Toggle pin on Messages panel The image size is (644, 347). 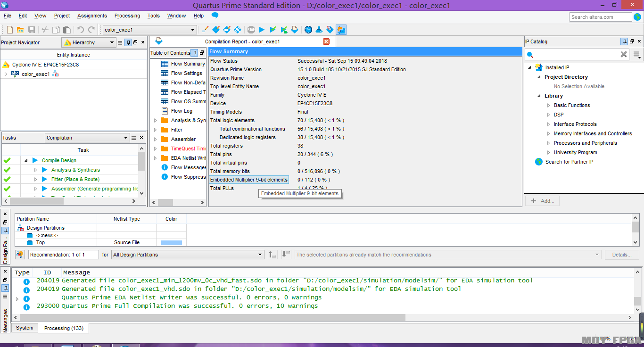click(5, 288)
